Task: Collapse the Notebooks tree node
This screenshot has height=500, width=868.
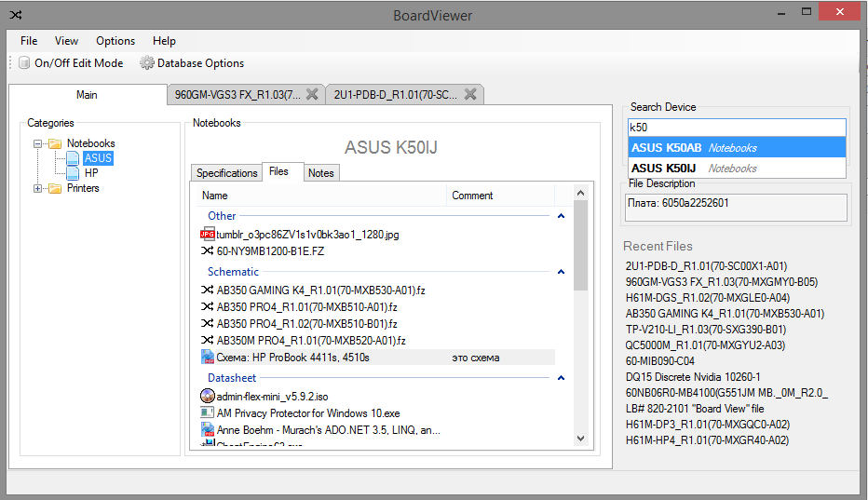Action: point(38,144)
